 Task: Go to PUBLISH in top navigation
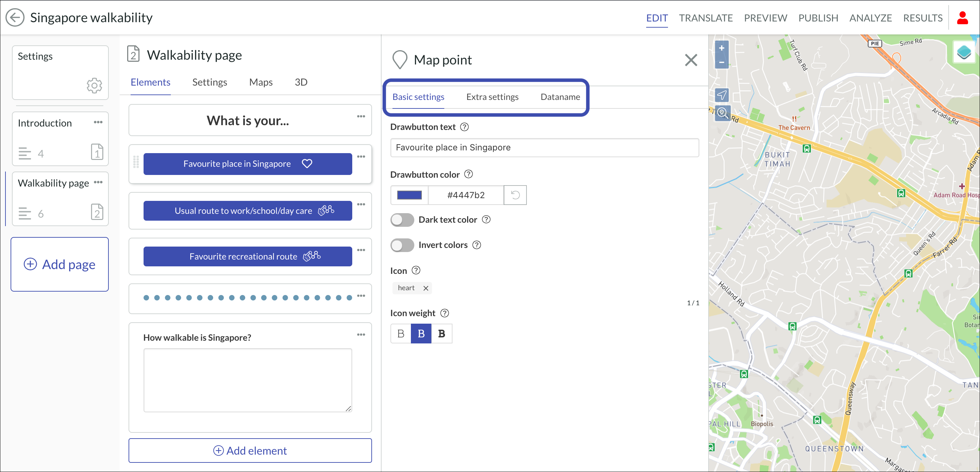[x=818, y=18]
